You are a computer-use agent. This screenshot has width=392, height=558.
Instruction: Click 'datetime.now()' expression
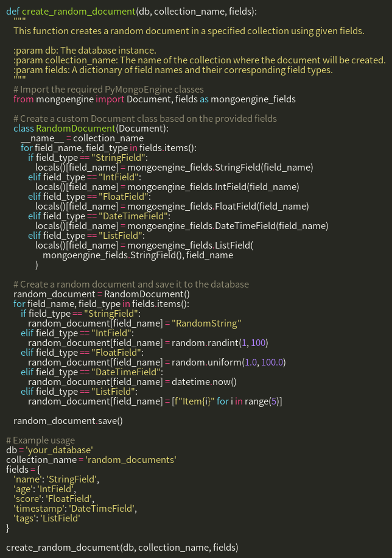tap(204, 382)
